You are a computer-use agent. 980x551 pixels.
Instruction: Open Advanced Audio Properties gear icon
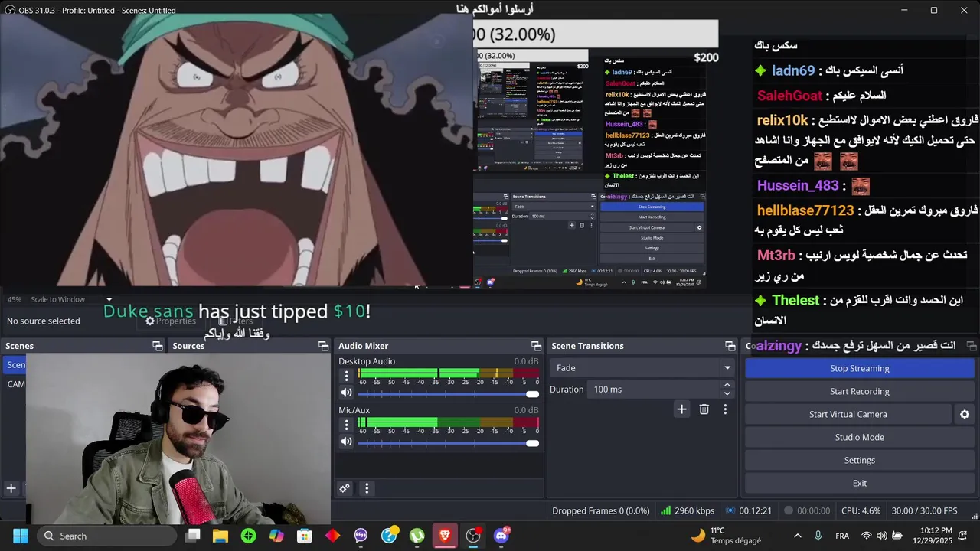click(345, 488)
